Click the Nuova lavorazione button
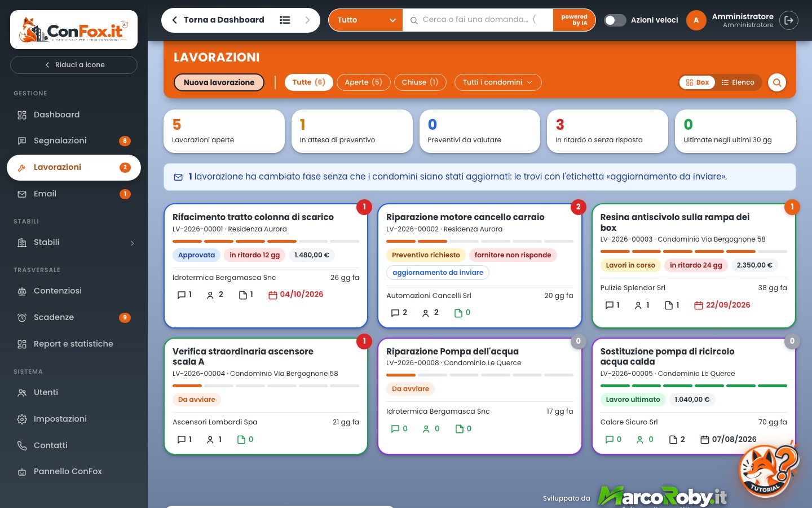This screenshot has height=508, width=812. click(x=219, y=82)
